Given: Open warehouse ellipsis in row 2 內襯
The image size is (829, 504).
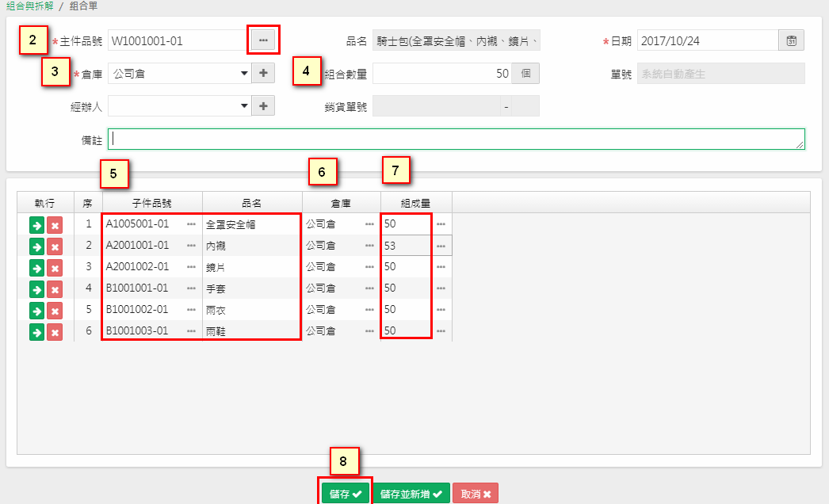Looking at the screenshot, I should (x=369, y=246).
